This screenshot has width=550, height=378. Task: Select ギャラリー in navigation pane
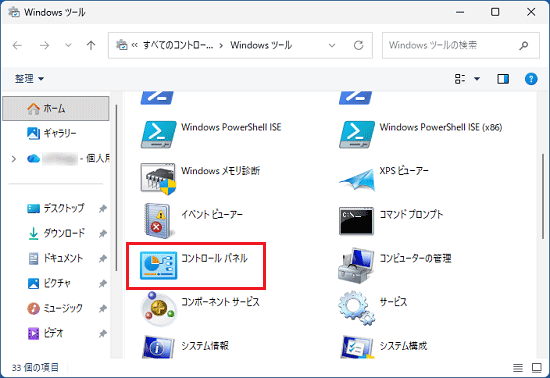(x=56, y=133)
